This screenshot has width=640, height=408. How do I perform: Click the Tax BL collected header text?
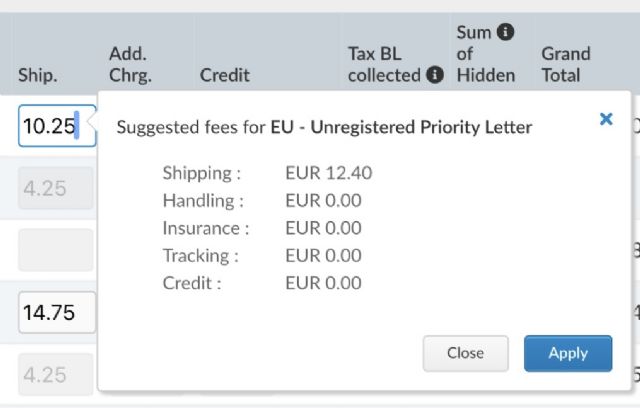384,64
